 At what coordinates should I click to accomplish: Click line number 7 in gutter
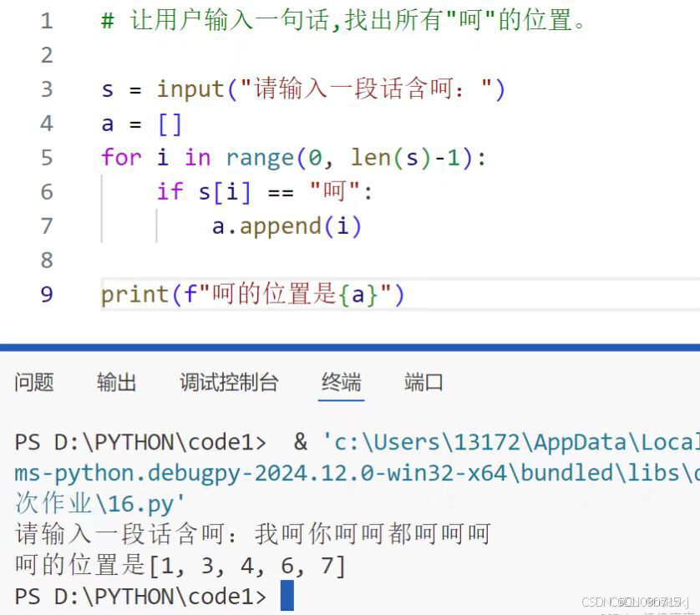click(x=47, y=226)
